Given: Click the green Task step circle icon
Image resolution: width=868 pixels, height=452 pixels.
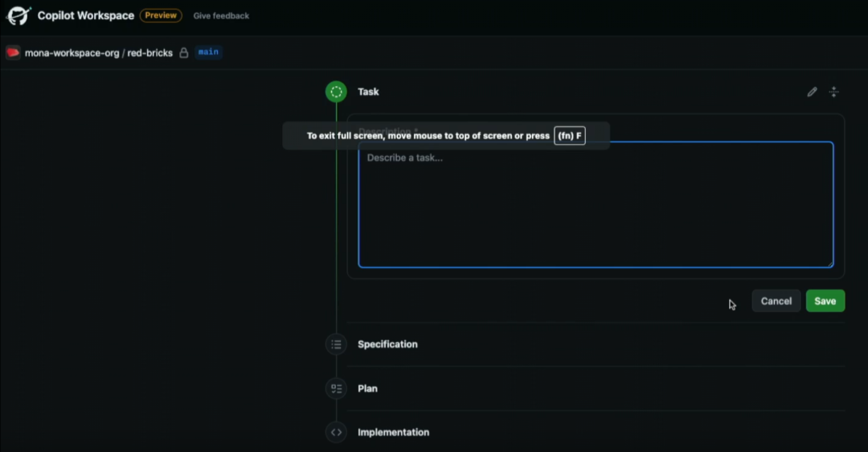Looking at the screenshot, I should tap(336, 92).
